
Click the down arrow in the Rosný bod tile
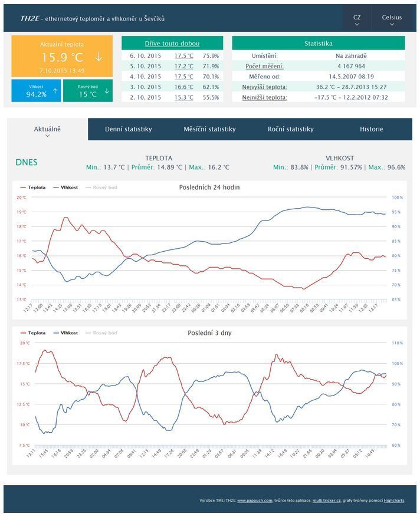coord(107,91)
